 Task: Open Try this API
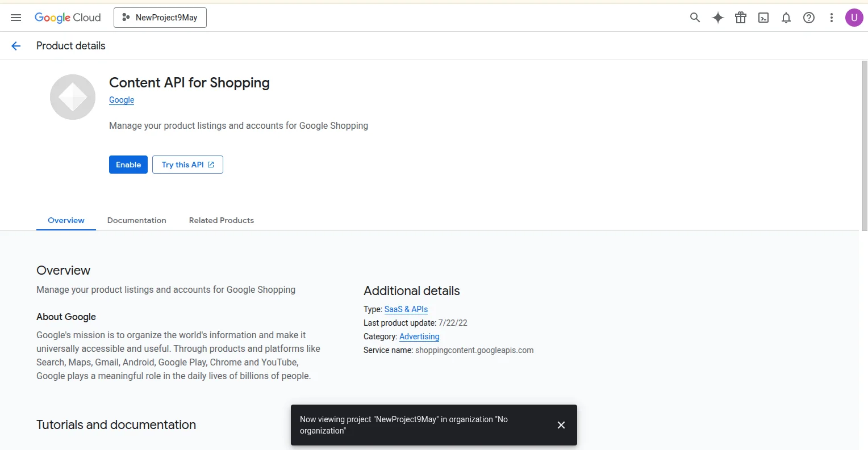tap(187, 165)
